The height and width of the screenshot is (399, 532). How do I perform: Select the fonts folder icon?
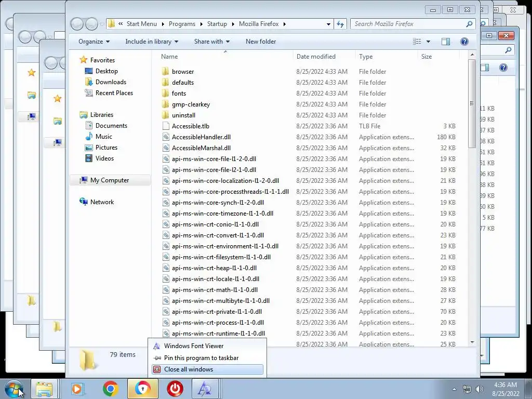pyautogui.click(x=166, y=94)
